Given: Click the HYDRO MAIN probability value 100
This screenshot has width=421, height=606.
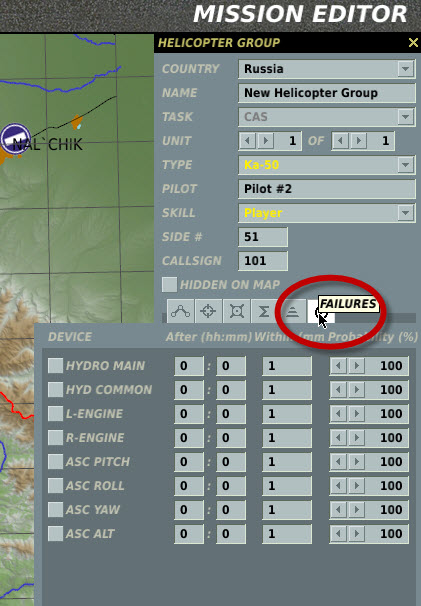Looking at the screenshot, I should coord(391,366).
